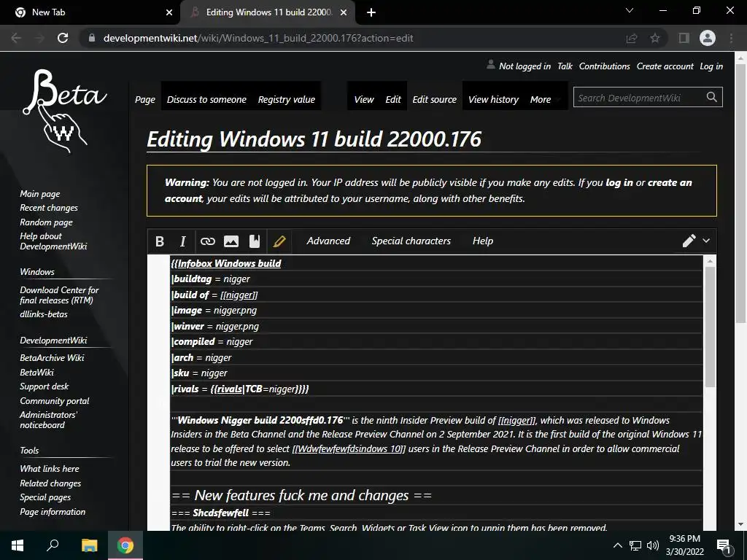Open a new browser tab
This screenshot has height=560, width=747.
pyautogui.click(x=371, y=13)
